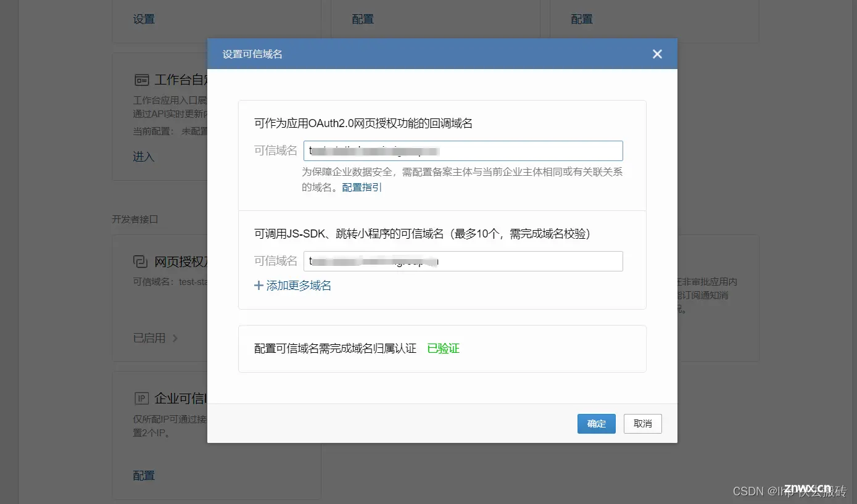Close the 设置可信域名 dialog with X

[657, 54]
